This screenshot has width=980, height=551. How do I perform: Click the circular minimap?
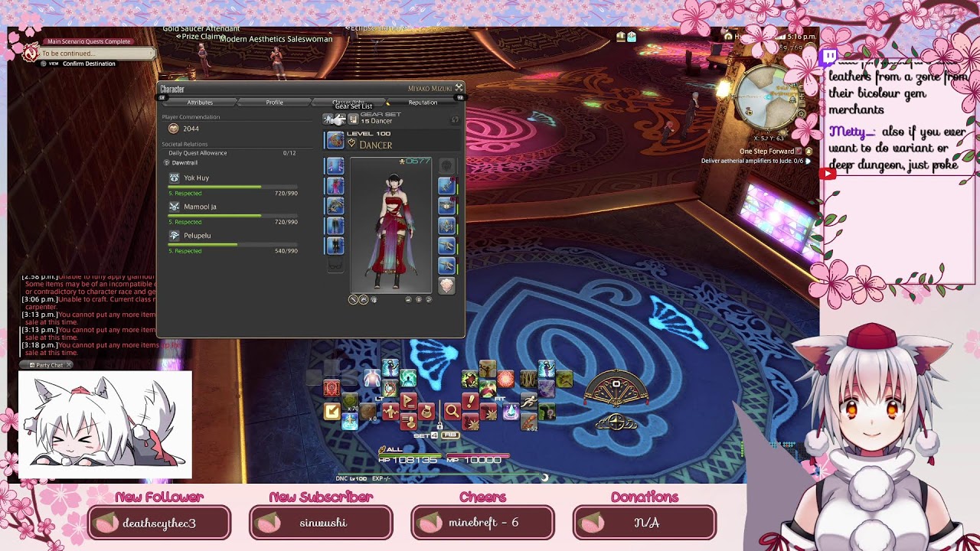click(x=766, y=97)
